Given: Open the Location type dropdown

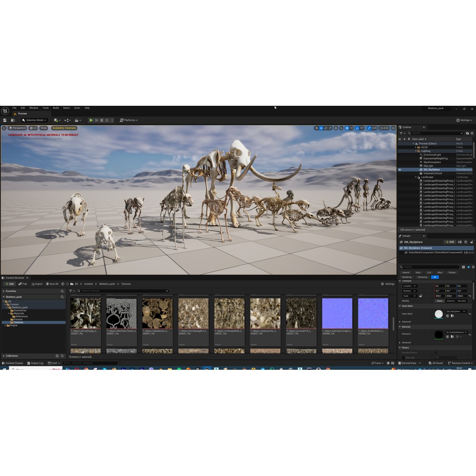Looking at the screenshot, I should (409, 286).
